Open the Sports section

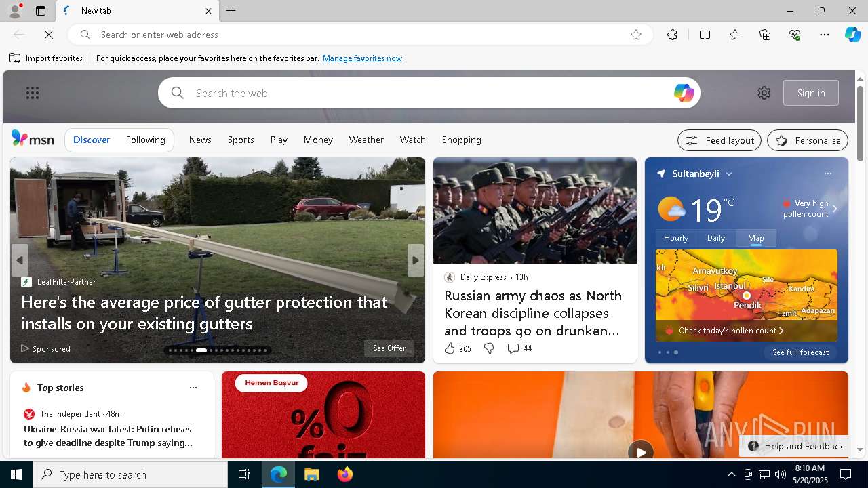point(241,140)
